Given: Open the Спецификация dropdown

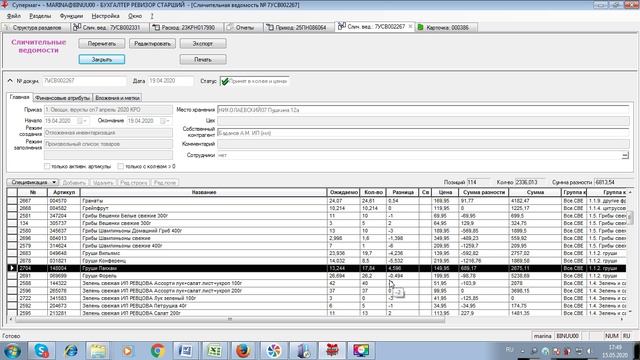Looking at the screenshot, I should pyautogui.click(x=32, y=182).
